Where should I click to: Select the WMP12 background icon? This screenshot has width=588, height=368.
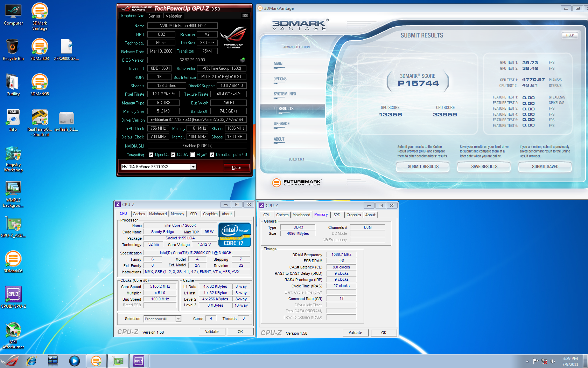pyautogui.click(x=13, y=195)
